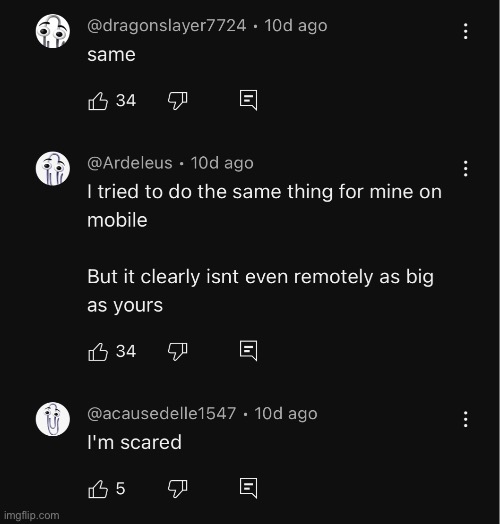Click the imgflip.com watermark

coord(32,515)
